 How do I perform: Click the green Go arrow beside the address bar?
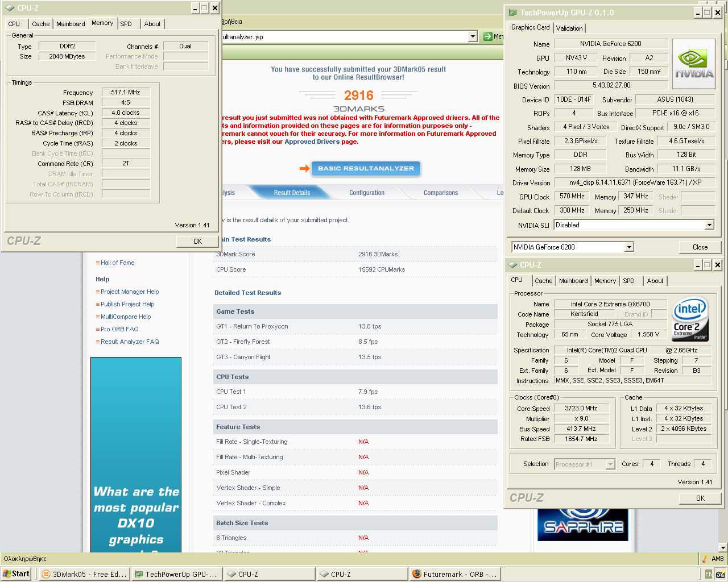coord(487,36)
